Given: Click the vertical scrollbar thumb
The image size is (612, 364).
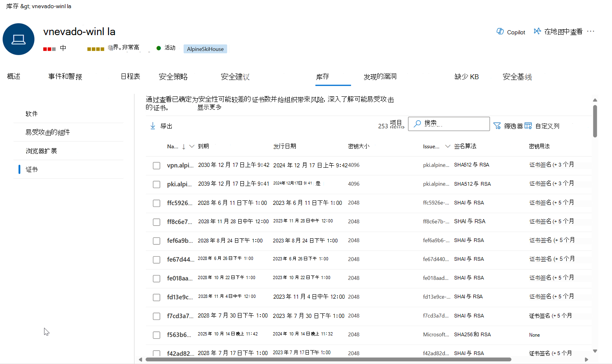Looking at the screenshot, I should coord(595,121).
